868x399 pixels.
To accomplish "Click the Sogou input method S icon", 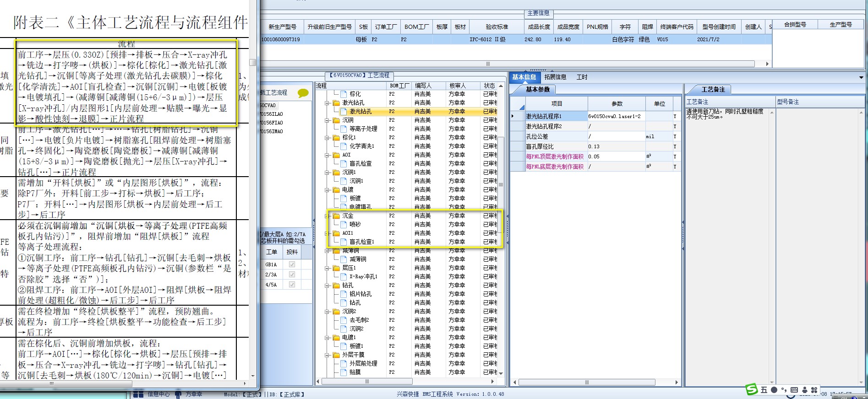I will 752,389.
